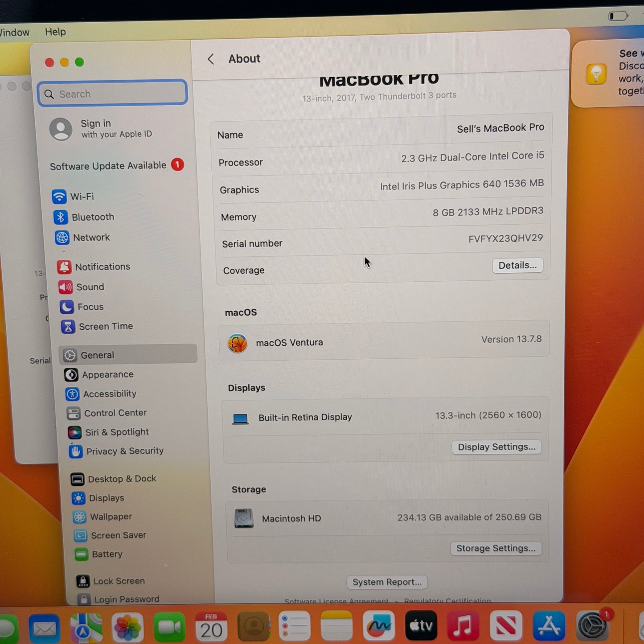Open Software Update Available notice
The image size is (644, 644).
pos(117,166)
